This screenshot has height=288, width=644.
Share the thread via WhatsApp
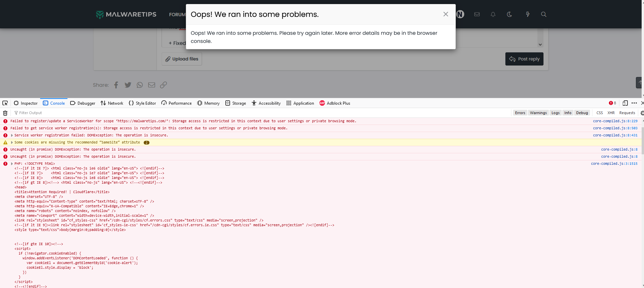pos(140,85)
